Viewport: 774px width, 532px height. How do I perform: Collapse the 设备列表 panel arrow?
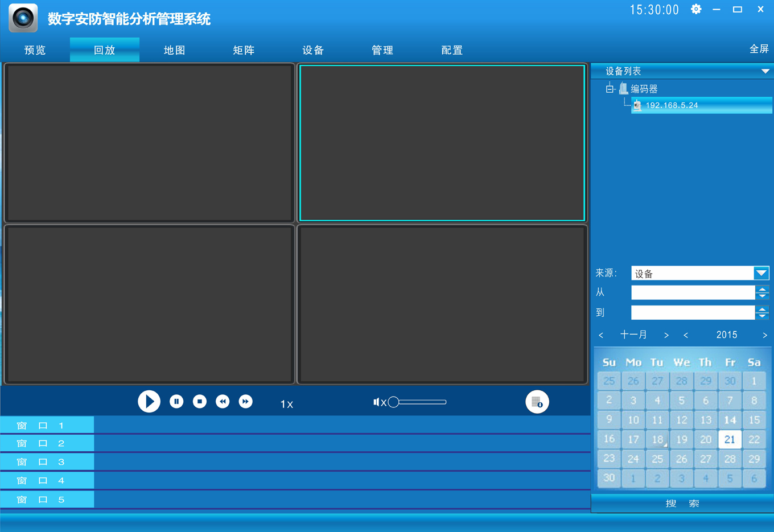click(x=766, y=71)
